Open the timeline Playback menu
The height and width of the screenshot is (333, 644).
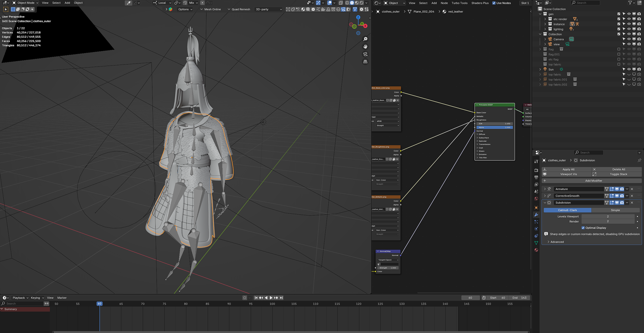20,298
